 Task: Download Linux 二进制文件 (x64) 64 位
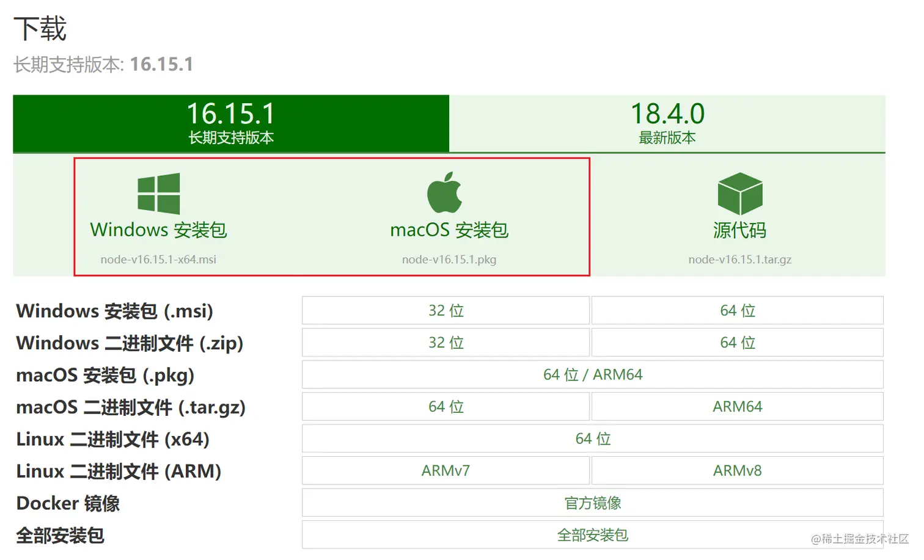(593, 438)
